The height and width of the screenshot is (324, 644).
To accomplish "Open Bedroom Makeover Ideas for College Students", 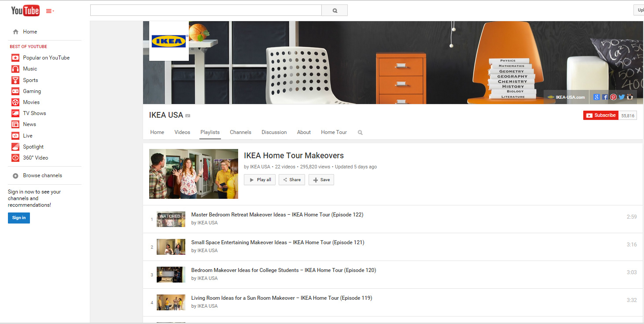I will (x=283, y=270).
